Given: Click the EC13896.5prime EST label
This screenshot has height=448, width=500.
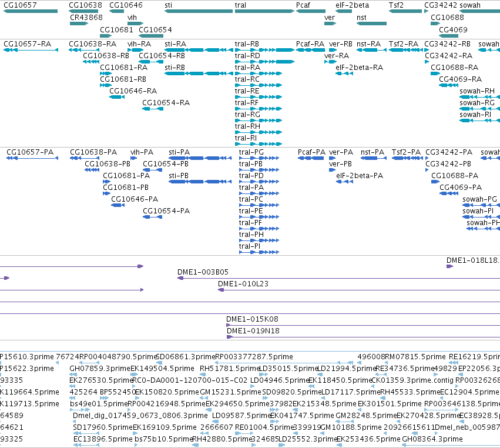Looking at the screenshot, I should point(103,439).
